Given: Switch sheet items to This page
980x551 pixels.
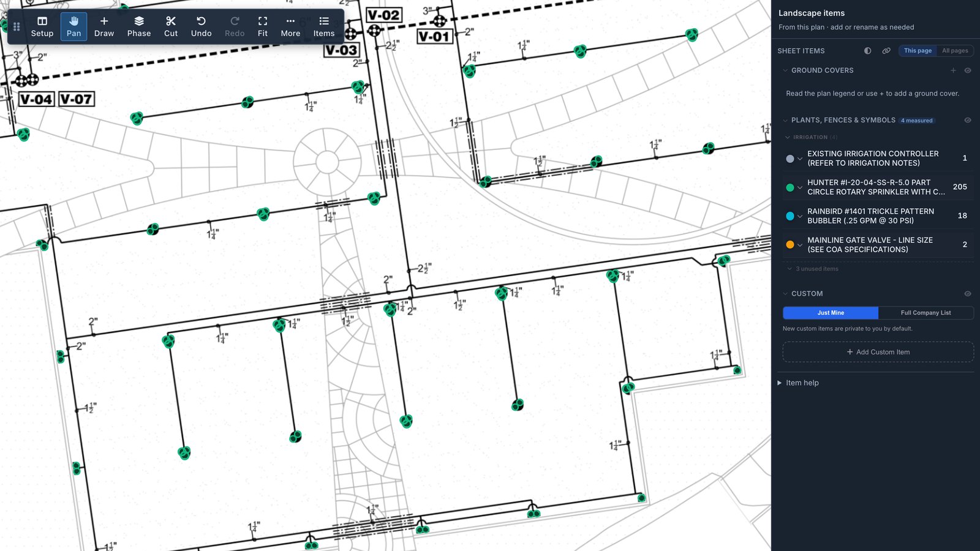Looking at the screenshot, I should (x=918, y=51).
